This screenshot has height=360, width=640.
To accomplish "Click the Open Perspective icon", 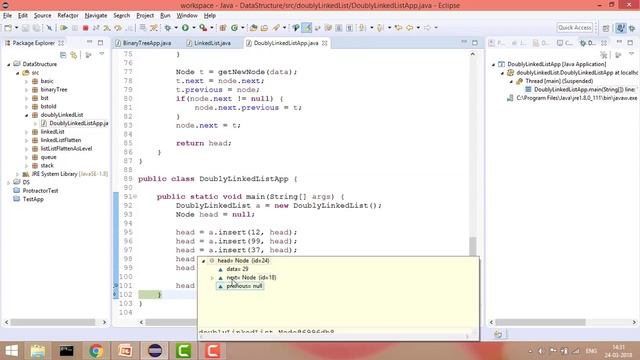I will (x=606, y=28).
